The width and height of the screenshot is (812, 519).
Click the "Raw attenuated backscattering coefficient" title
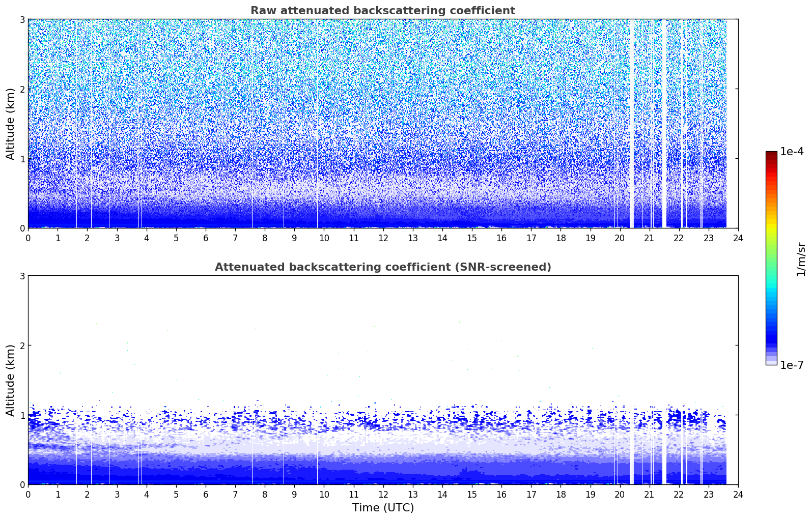383,11
